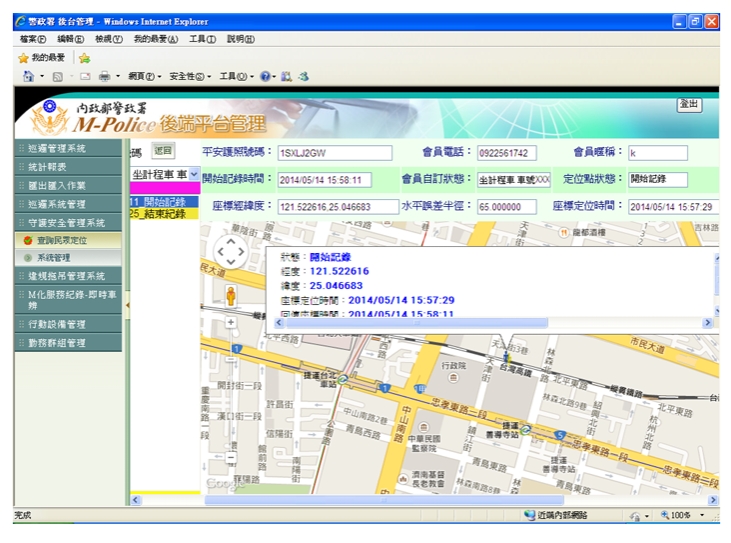Select 系統管理 submenu item
Screen dimensions: 731x543
tap(68, 257)
